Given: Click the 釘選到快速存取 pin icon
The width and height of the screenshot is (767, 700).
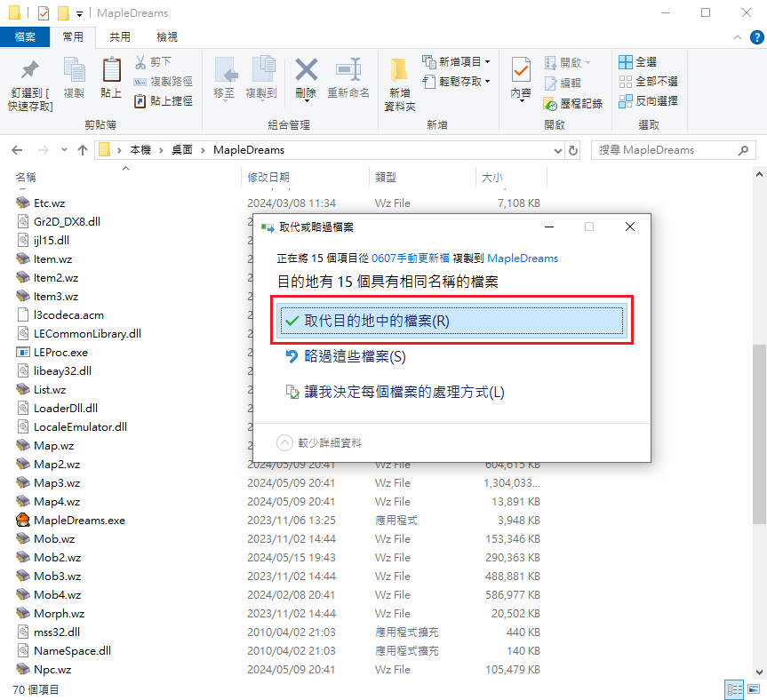Looking at the screenshot, I should click(29, 71).
